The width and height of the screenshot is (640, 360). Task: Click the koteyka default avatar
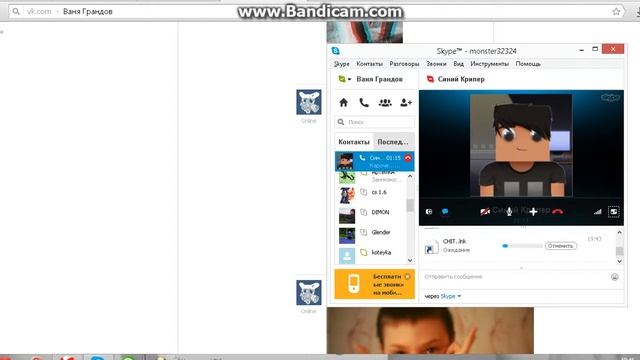point(347,256)
